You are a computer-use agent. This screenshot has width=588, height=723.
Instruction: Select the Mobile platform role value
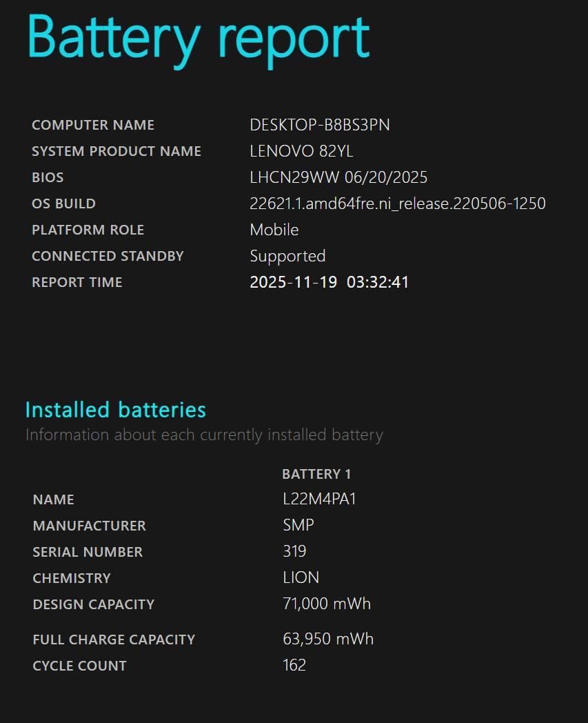pos(274,230)
